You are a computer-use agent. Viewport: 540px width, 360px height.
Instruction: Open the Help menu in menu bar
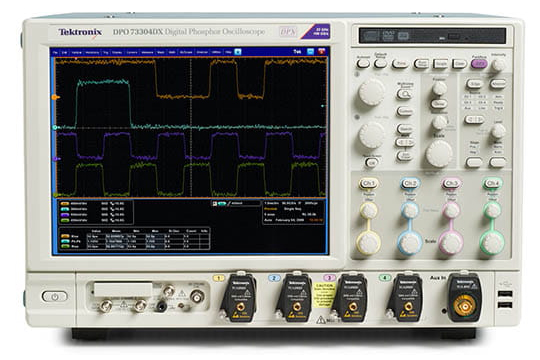click(x=228, y=52)
